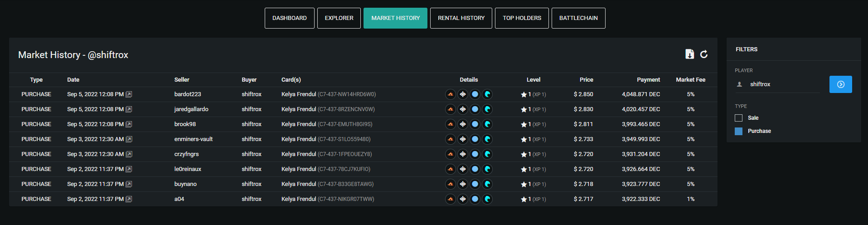
Task: Open transaction link for crzyfngrs purchase row
Action: [x=129, y=154]
